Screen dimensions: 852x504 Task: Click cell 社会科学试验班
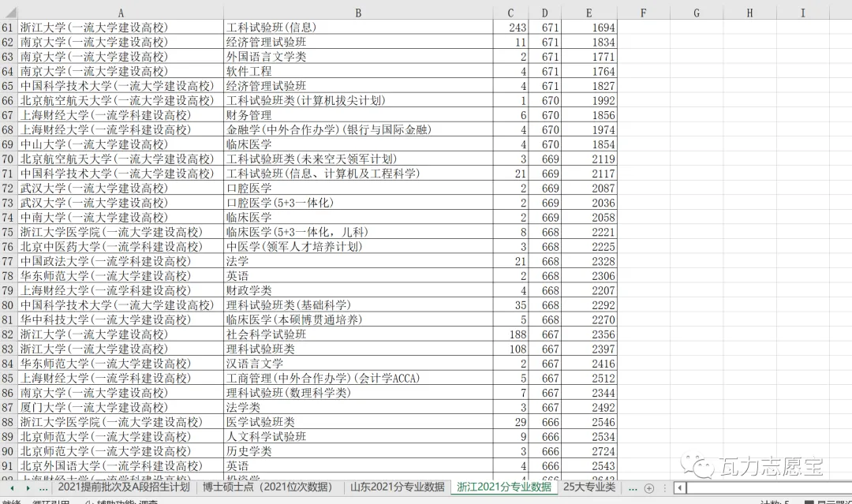(x=358, y=334)
